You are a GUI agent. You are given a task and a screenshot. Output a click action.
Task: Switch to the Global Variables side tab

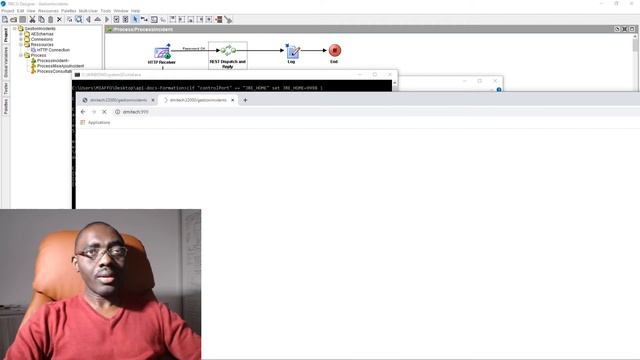tap(6, 62)
